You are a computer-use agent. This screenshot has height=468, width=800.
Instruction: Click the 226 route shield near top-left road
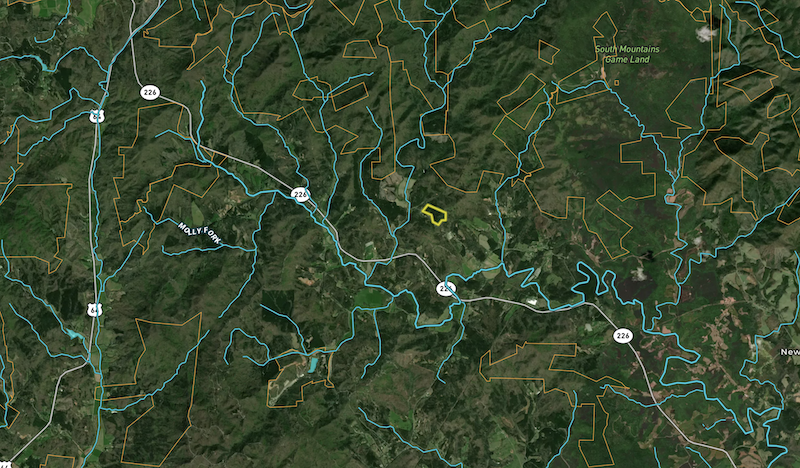(x=149, y=92)
